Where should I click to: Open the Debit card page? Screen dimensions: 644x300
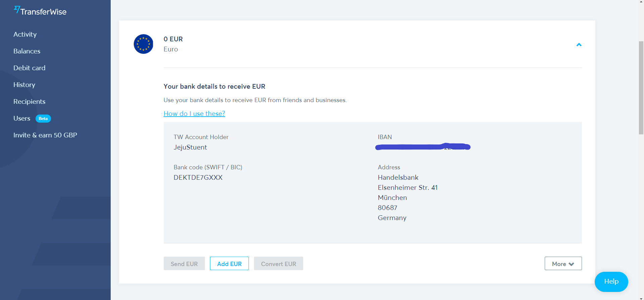coord(30,68)
